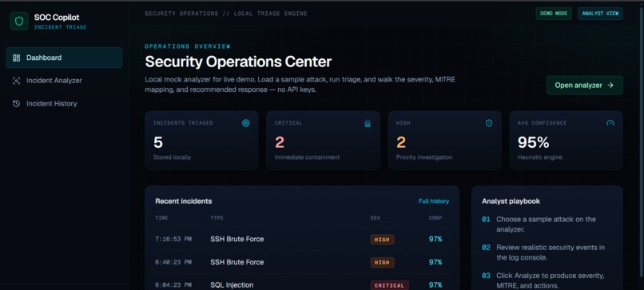
Task: Open Incident History in sidebar
Action: coord(64,104)
